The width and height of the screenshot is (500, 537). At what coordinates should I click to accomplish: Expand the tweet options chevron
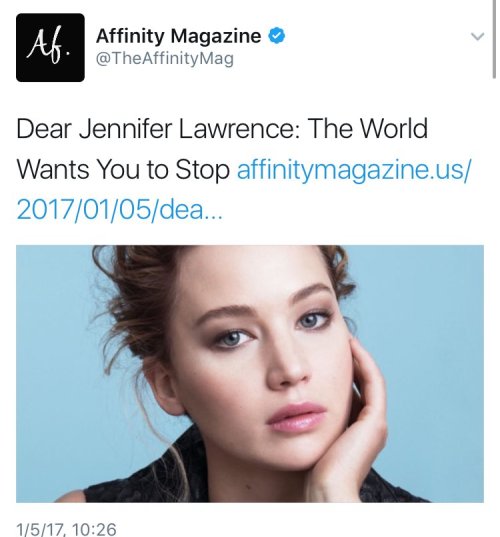pos(477,36)
